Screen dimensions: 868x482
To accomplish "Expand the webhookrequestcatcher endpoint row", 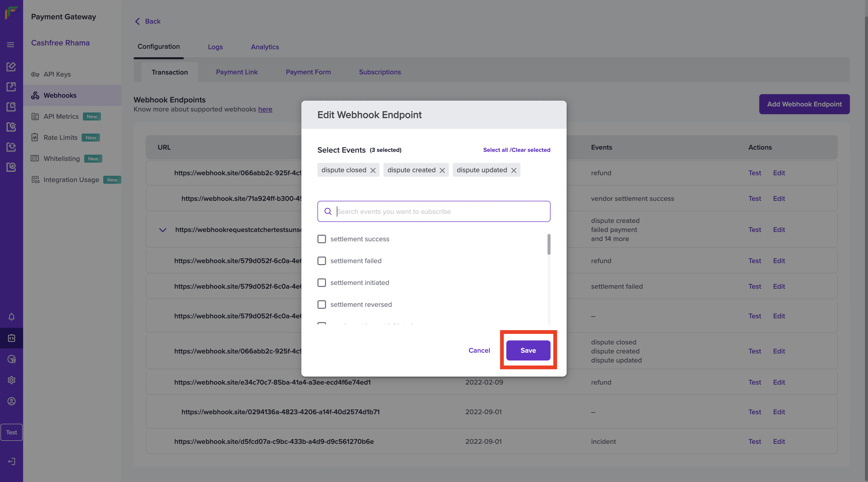I will click(x=163, y=230).
